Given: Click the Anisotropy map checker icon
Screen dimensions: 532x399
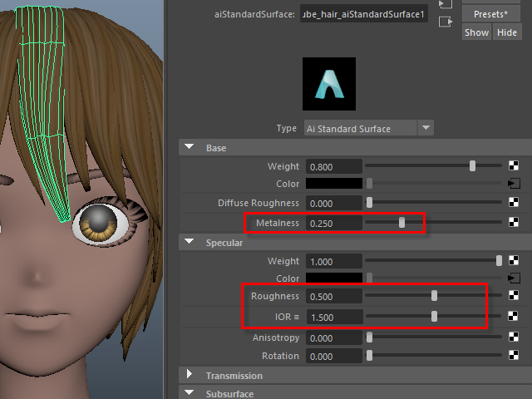Looking at the screenshot, I should 514,337.
